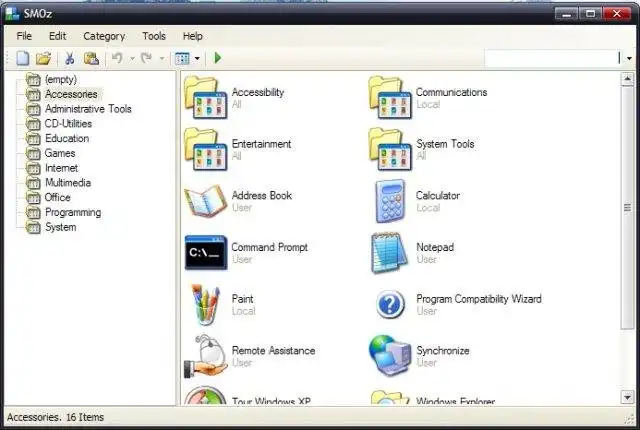This screenshot has width=640, height=430.
Task: Click the "Synchronize" item label
Action: [442, 351]
